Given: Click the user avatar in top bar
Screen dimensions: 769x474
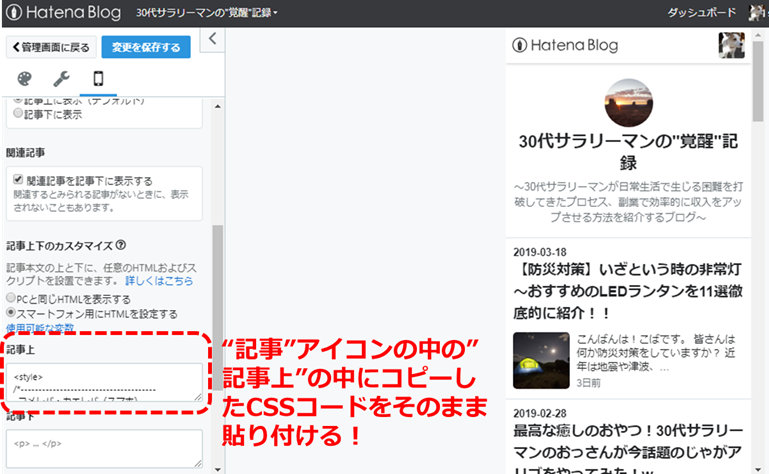Looking at the screenshot, I should pyautogui.click(x=758, y=13).
